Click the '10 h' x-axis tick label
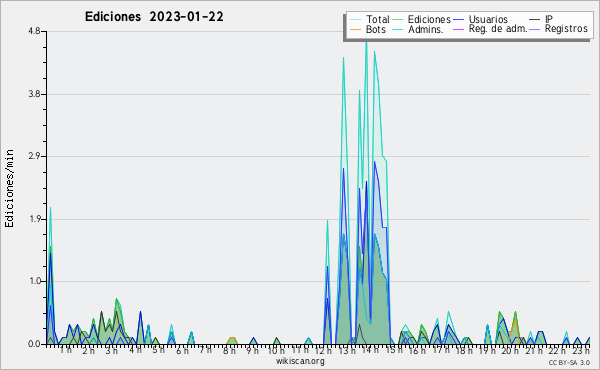Screen dimensions: 600x370 (276, 350)
